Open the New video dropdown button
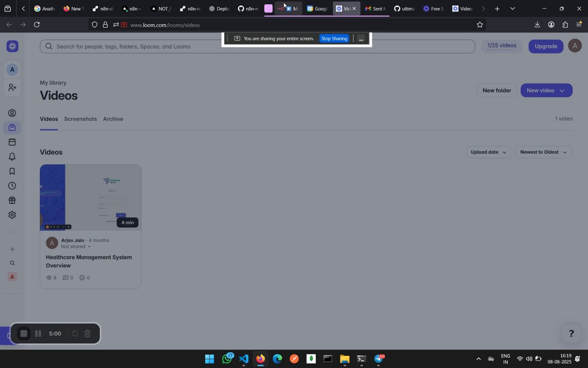The image size is (588, 368). (x=546, y=90)
